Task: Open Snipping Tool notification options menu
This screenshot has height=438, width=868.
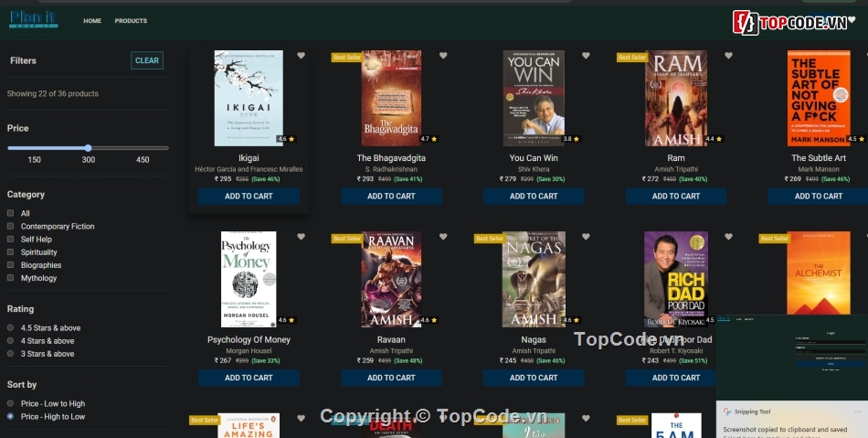Action: [857, 411]
